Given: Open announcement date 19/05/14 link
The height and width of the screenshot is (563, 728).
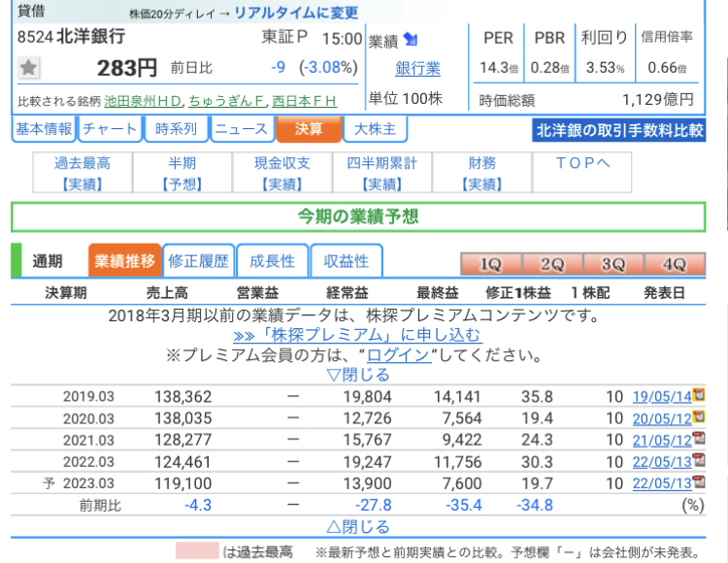Looking at the screenshot, I should [x=662, y=397].
